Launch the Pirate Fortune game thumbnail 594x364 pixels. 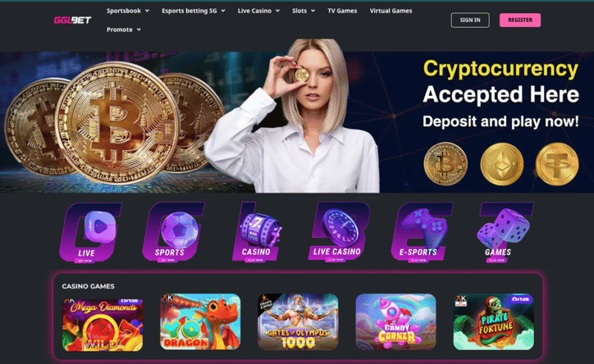click(494, 322)
